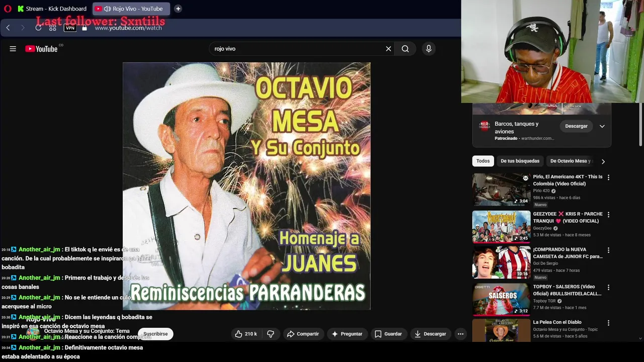The image size is (644, 362).
Task: Open the Preguntar assistant button
Action: [x=347, y=334]
